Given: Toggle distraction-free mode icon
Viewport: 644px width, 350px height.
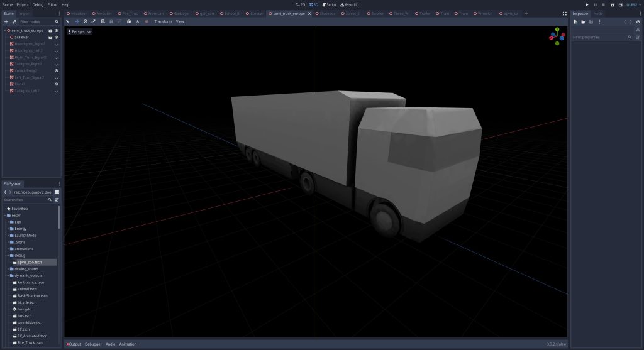Looking at the screenshot, I should click(x=564, y=13).
